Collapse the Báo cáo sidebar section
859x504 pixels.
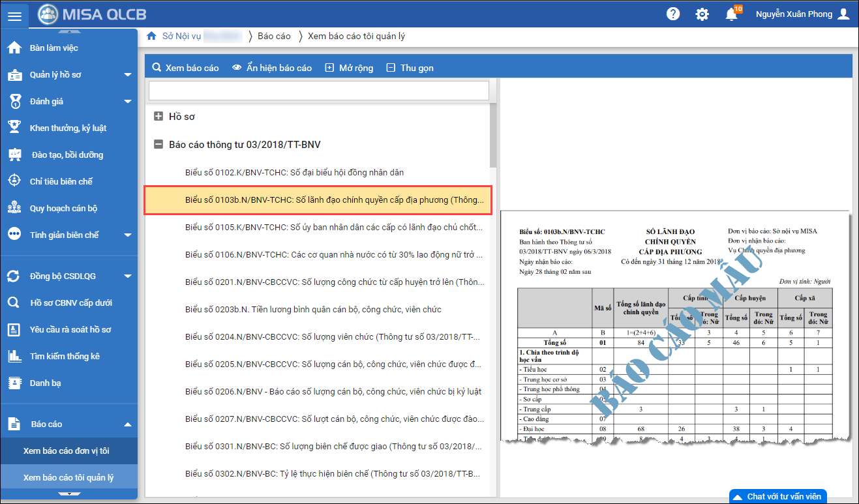coord(128,424)
